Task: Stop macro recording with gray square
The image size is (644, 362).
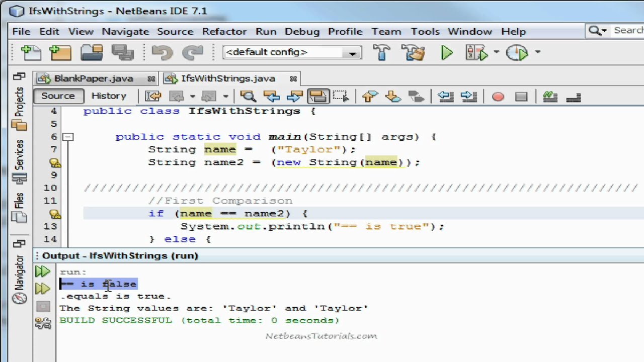Action: pos(521,97)
